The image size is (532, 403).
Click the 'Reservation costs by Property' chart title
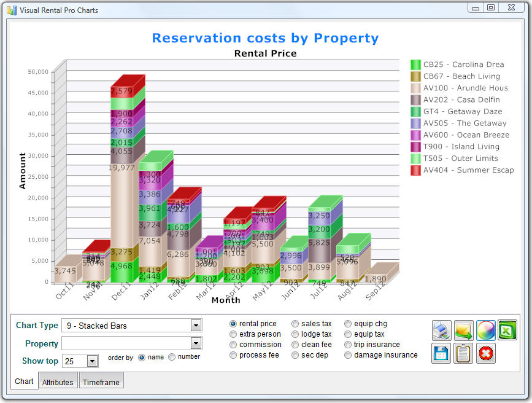[x=265, y=38]
